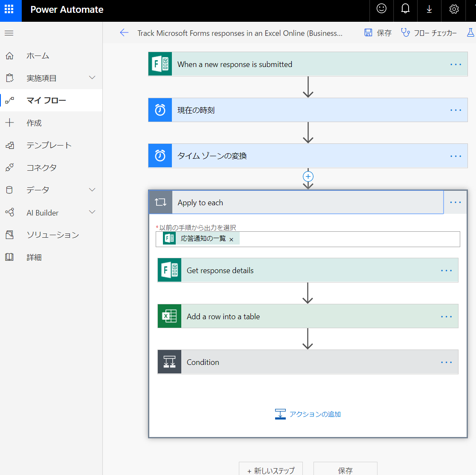Click the clock icon on タイム ゾーンの変換
Image resolution: width=476 pixels, height=475 pixels.
click(160, 156)
